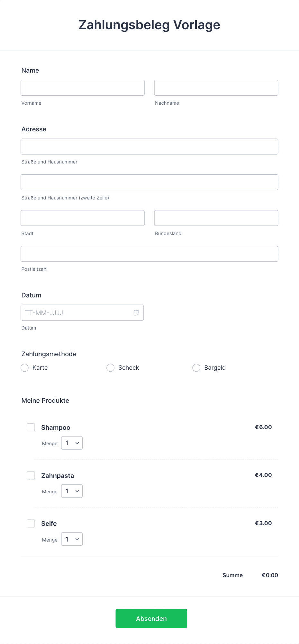The image size is (299, 644).
Task: Open the Seife quantity dropdown
Action: (72, 539)
